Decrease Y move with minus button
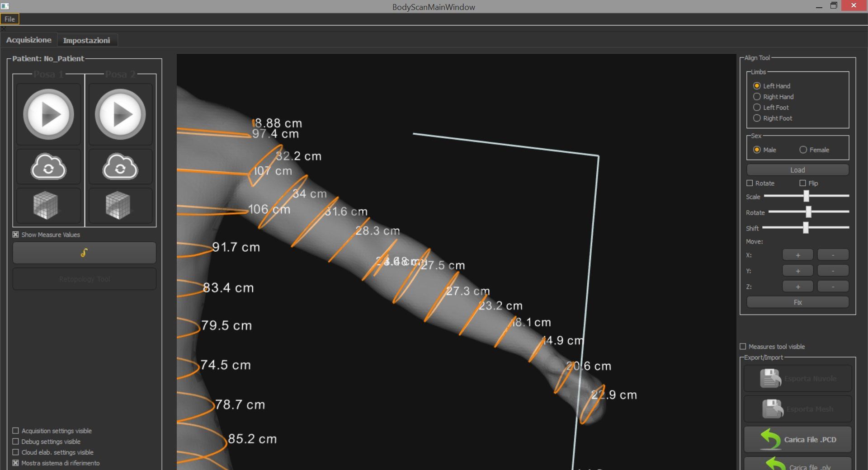The width and height of the screenshot is (868, 470). pyautogui.click(x=833, y=271)
